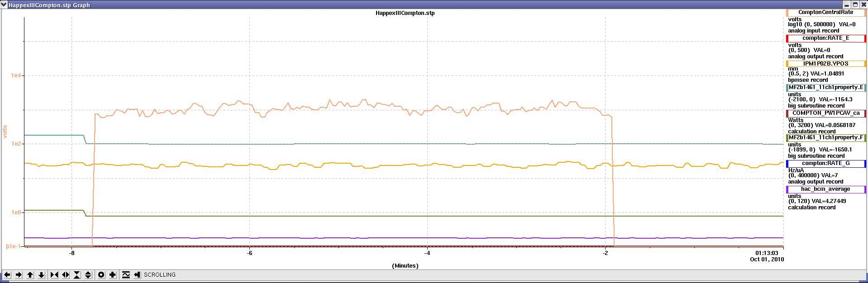Viewport: 868px width, 283px height.
Task: Click the wave-between-bars icon
Action: tap(126, 275)
